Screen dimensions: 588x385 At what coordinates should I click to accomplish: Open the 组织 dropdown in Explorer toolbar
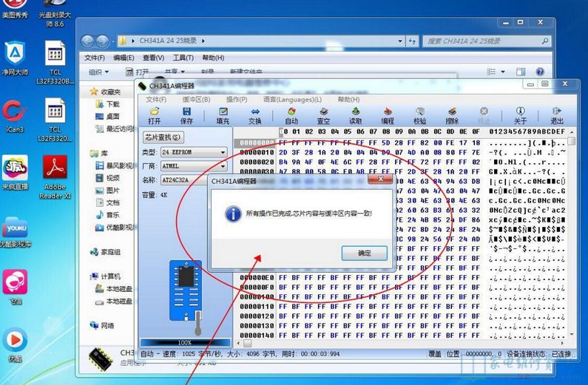(x=99, y=72)
